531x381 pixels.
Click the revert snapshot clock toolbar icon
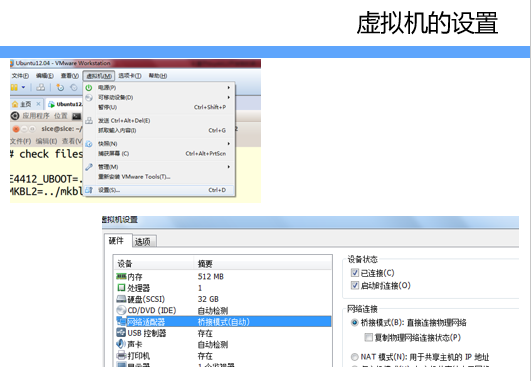pos(73,88)
